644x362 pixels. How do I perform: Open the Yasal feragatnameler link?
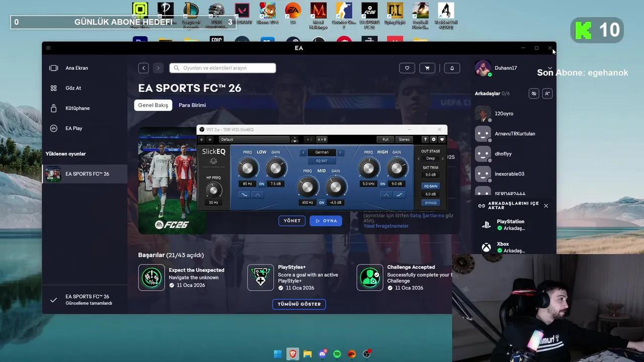[386, 226]
